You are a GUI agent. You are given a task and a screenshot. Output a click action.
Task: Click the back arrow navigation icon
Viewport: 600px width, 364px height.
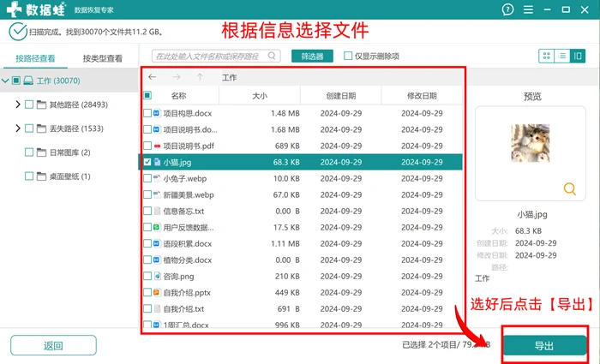click(x=153, y=77)
